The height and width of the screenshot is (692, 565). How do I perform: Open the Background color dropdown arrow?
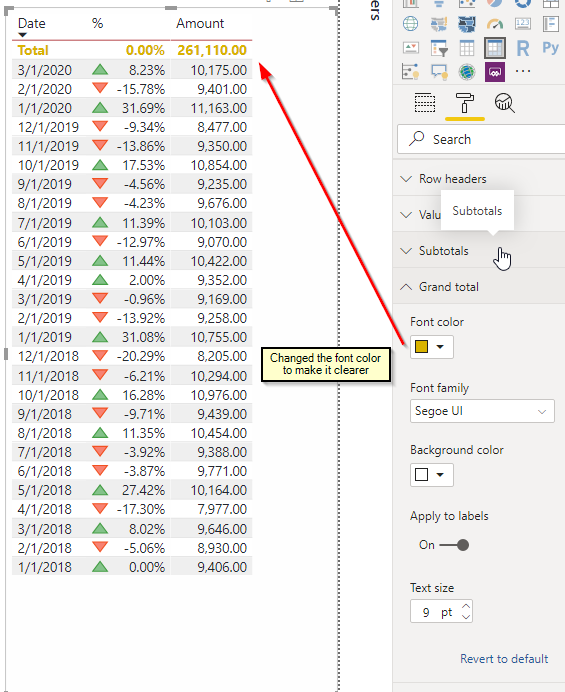tap(440, 474)
